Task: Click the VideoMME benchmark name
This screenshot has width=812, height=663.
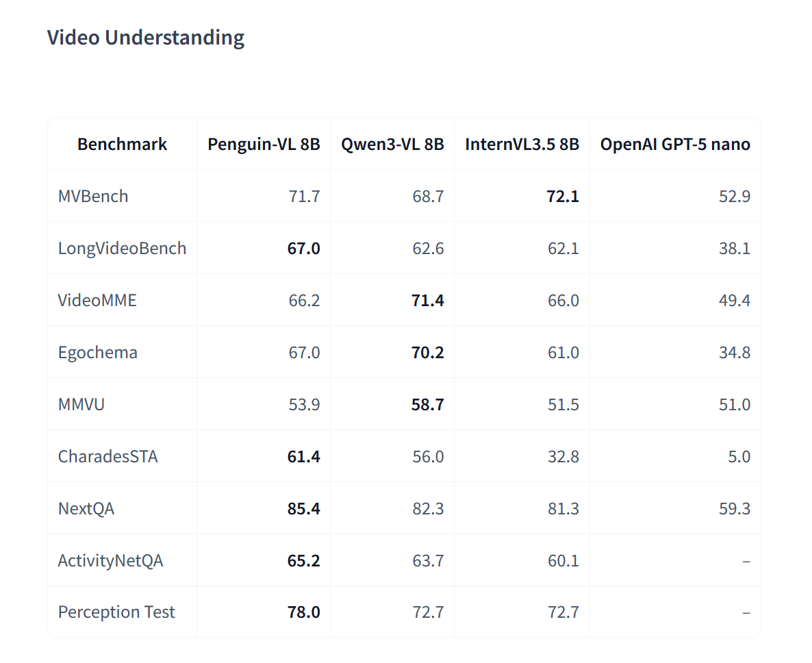Action: (97, 301)
